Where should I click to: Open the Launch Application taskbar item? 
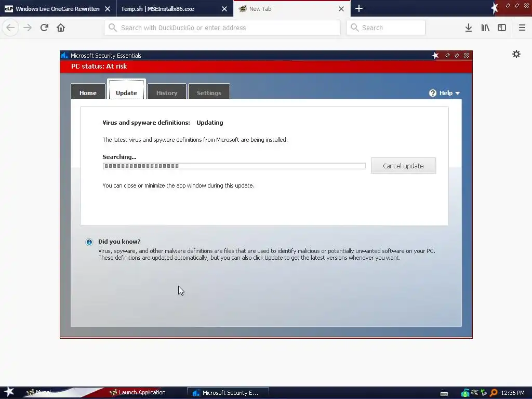(138, 393)
